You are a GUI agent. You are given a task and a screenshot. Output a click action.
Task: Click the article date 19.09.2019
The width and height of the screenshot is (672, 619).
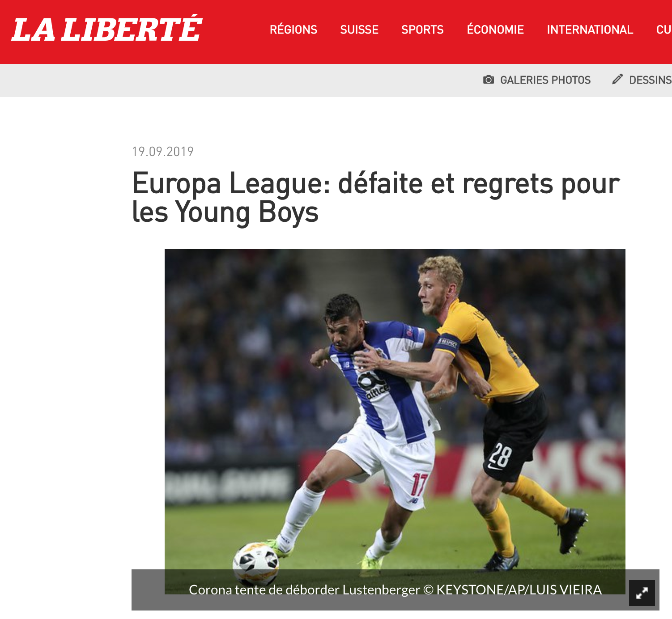pyautogui.click(x=163, y=152)
